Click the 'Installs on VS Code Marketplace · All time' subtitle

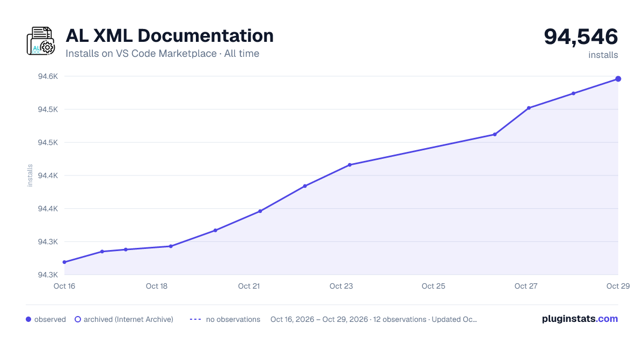(x=162, y=54)
